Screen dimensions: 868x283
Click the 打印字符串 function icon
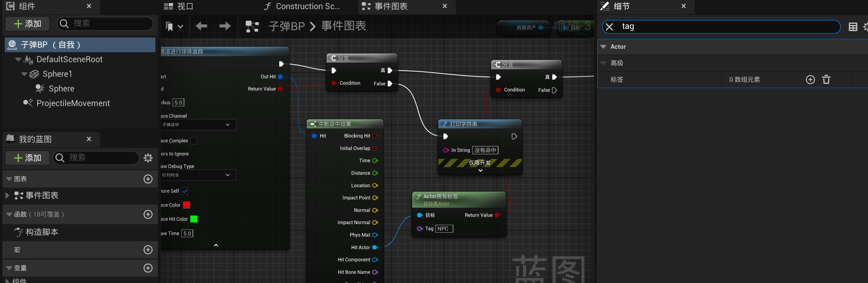click(445, 124)
